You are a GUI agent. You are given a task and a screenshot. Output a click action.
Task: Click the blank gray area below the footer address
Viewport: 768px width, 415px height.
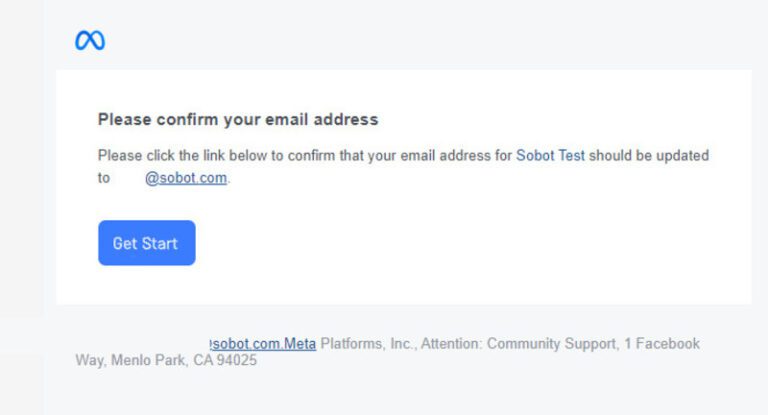(400, 392)
